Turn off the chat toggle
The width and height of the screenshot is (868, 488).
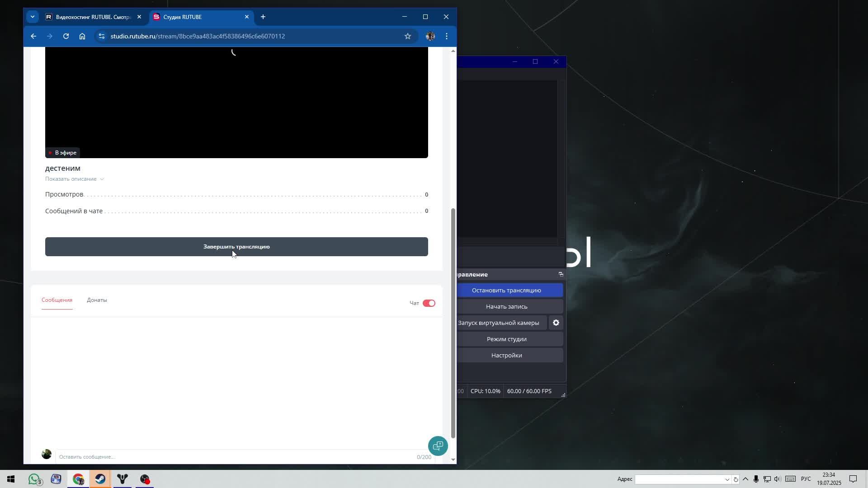[x=429, y=303]
